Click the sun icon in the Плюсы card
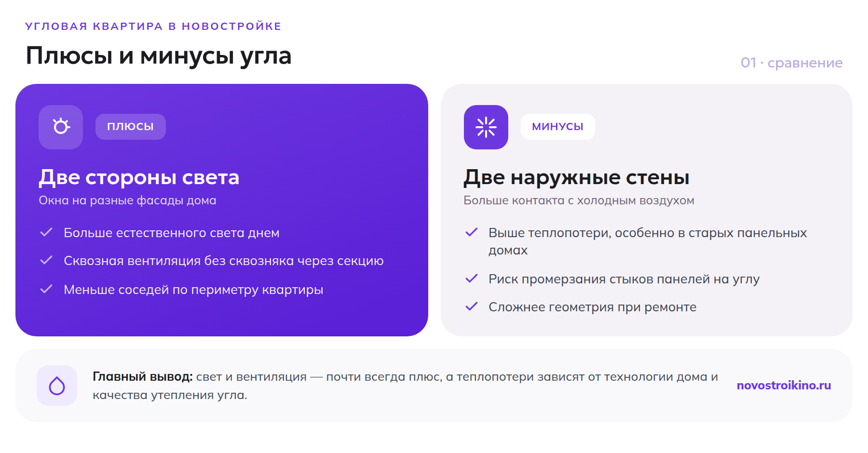Screen dimensions: 868x453 click(61, 127)
